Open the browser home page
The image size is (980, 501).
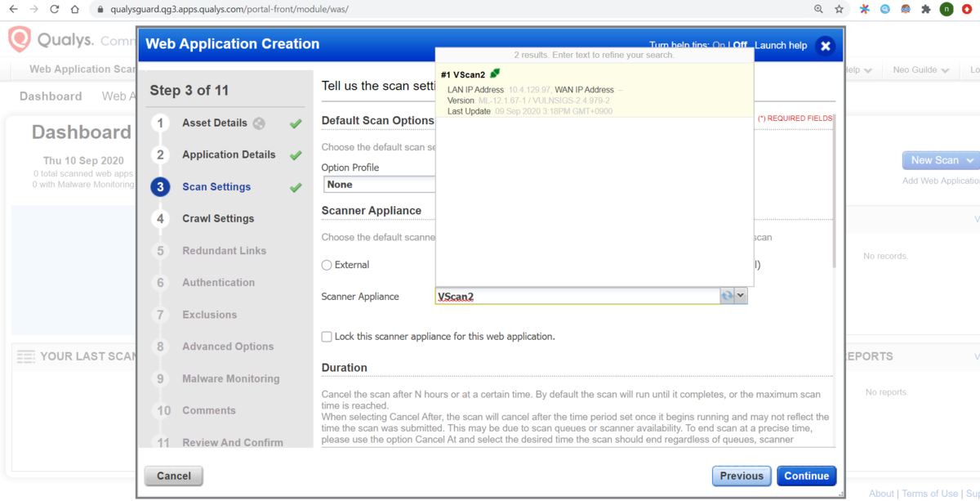tap(74, 10)
